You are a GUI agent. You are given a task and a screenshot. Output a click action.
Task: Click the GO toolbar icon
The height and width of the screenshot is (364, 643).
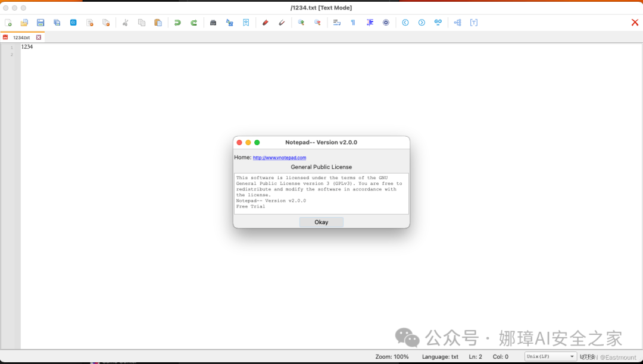tap(438, 23)
